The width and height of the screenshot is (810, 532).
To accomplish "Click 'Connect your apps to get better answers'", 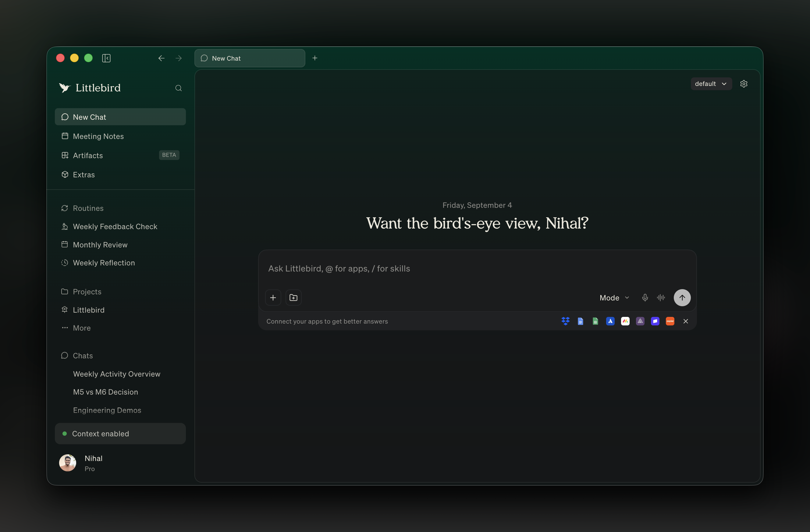I will coord(327,322).
